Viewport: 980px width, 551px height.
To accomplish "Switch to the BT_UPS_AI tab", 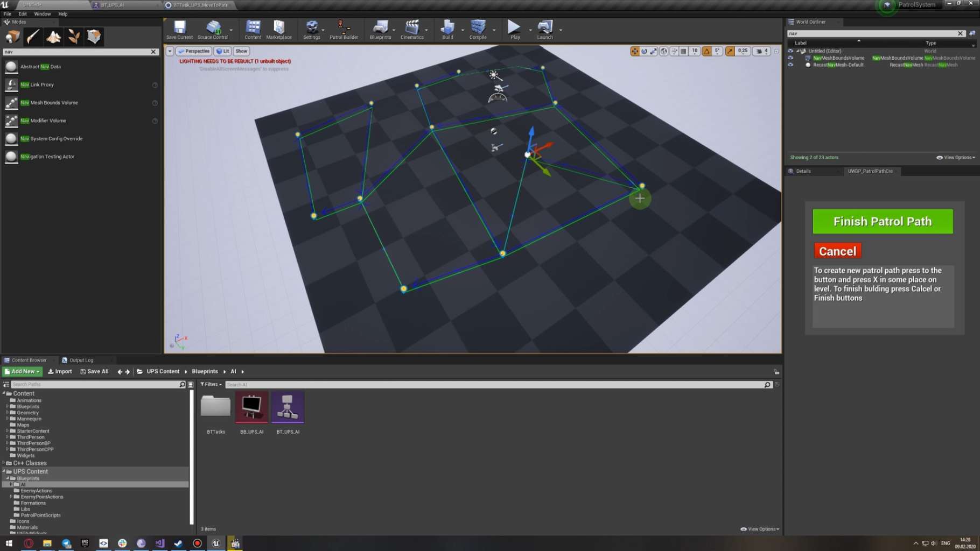I will [112, 5].
